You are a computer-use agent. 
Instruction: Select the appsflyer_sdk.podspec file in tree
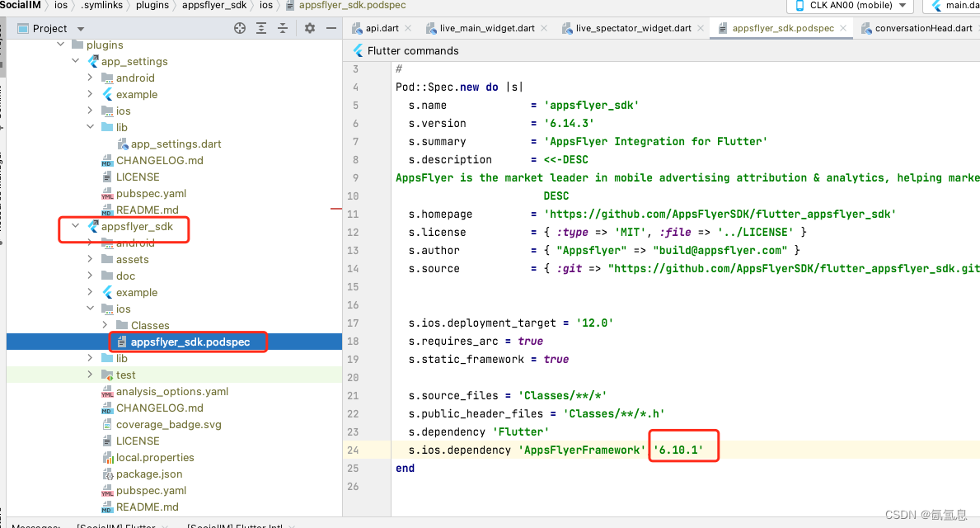pyautogui.click(x=190, y=342)
